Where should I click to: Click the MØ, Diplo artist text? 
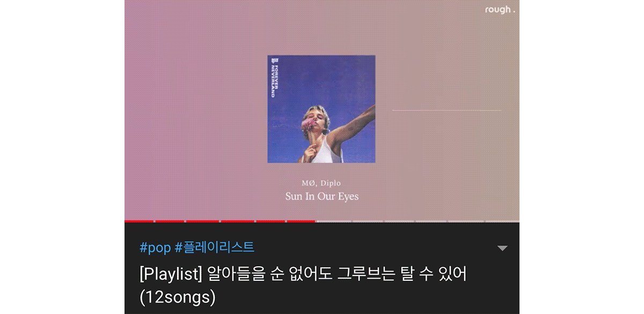click(x=321, y=183)
